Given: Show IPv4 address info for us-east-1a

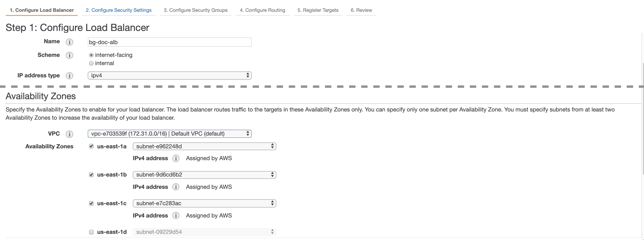Looking at the screenshot, I should click(176, 158).
